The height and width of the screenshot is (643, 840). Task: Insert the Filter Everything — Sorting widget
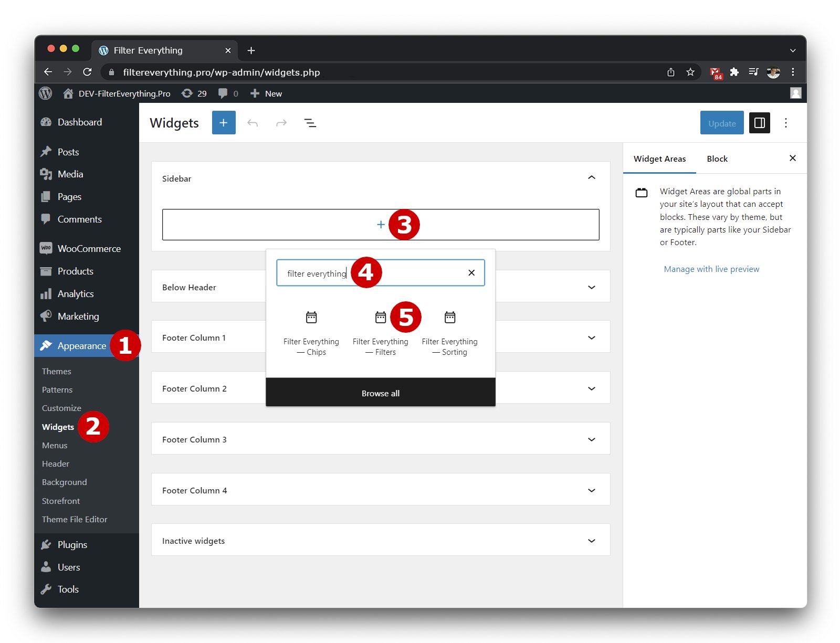tap(449, 330)
